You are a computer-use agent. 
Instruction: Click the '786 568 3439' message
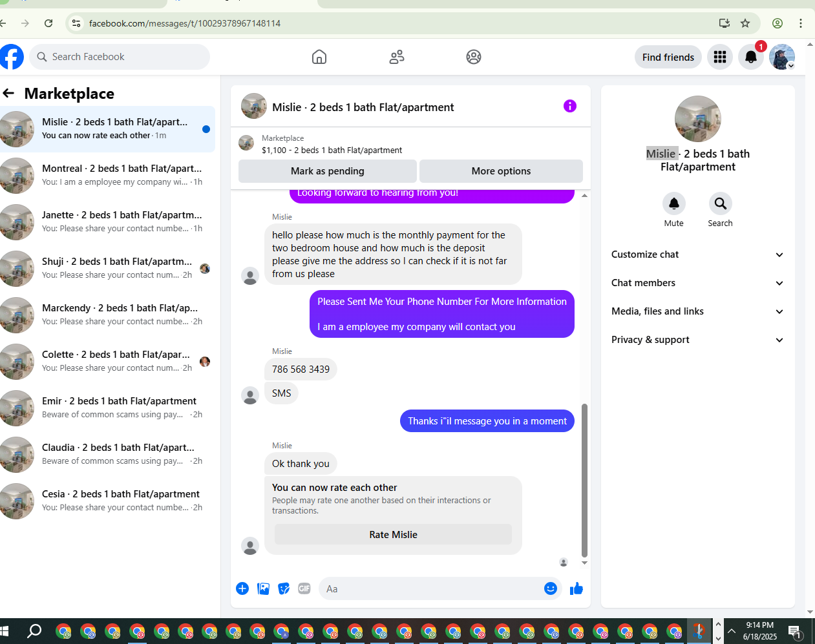pyautogui.click(x=301, y=369)
